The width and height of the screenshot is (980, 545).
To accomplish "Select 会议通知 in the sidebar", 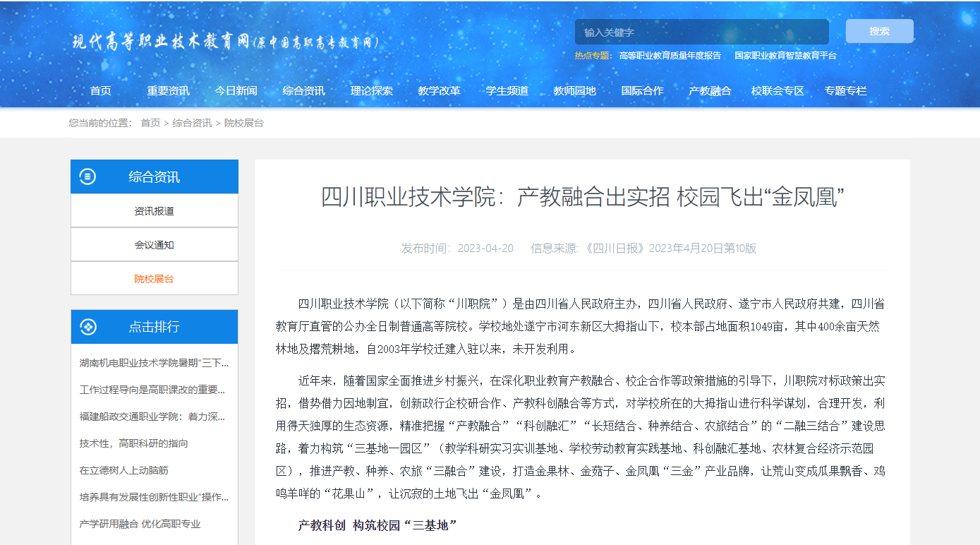I will point(154,245).
